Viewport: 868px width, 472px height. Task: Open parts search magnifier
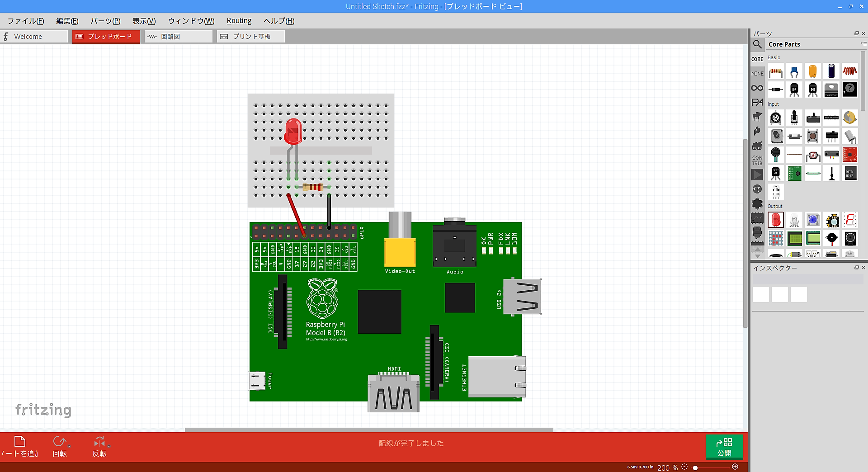tap(757, 44)
